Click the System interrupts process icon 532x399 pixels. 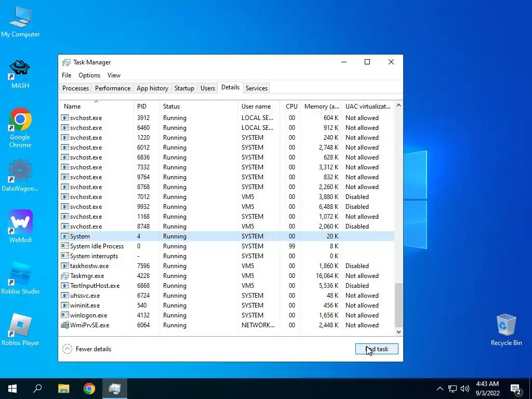[x=65, y=256]
